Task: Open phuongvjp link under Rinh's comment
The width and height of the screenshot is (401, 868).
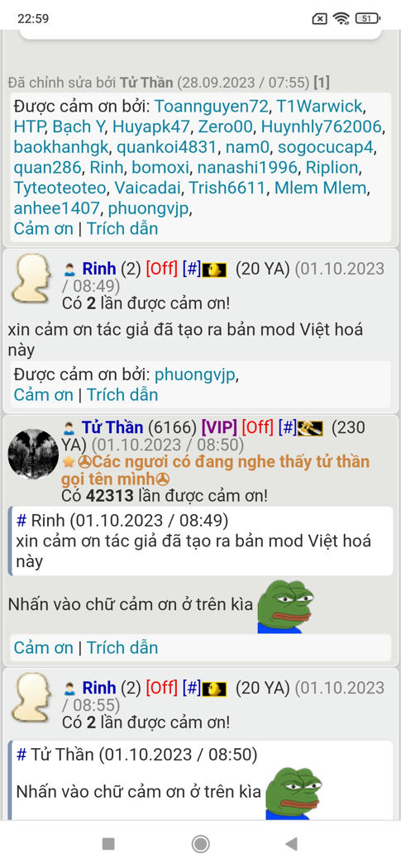Action: (195, 374)
